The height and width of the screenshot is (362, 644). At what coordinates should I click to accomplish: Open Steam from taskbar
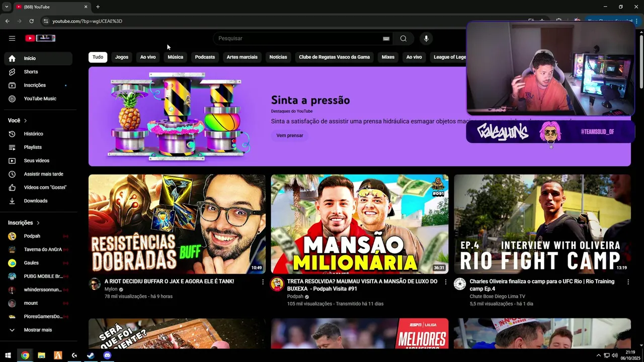[x=91, y=355]
